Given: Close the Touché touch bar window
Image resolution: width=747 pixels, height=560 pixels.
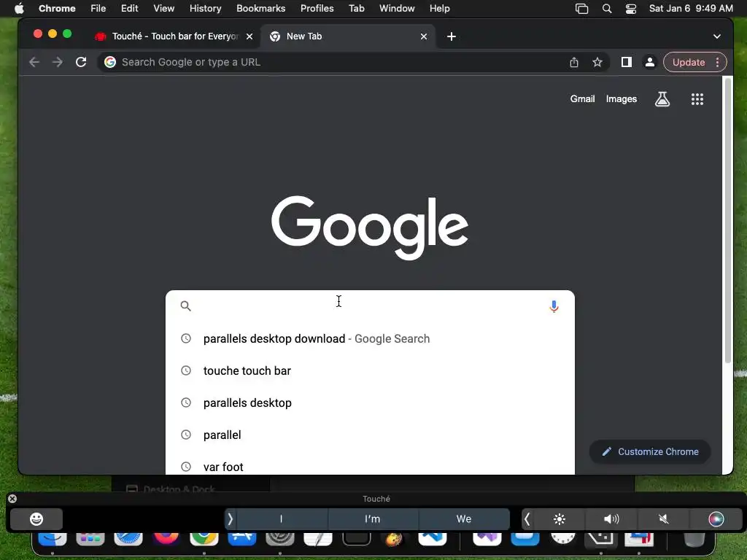Looking at the screenshot, I should (x=12, y=499).
